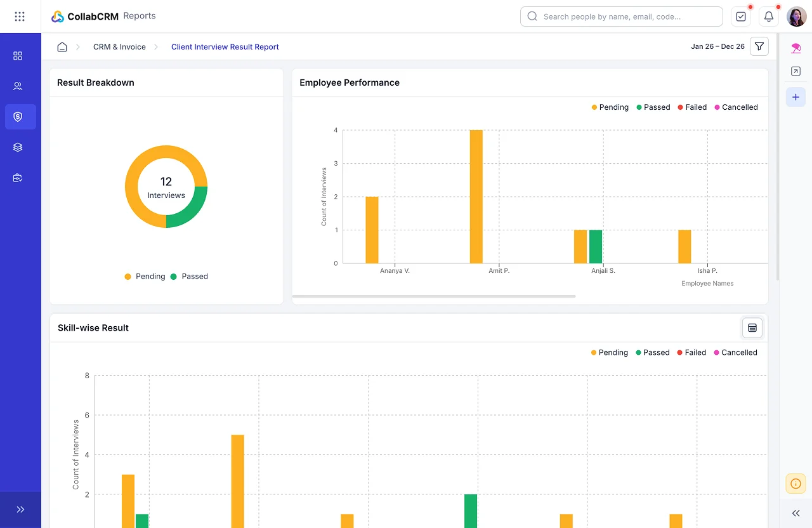The height and width of the screenshot is (528, 812).
Task: Click the Jan 26 – Dec 26 date range
Action: pos(717,46)
